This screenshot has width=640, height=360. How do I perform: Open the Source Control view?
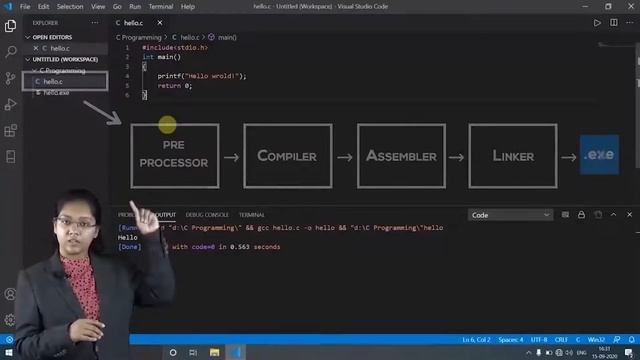click(11, 78)
